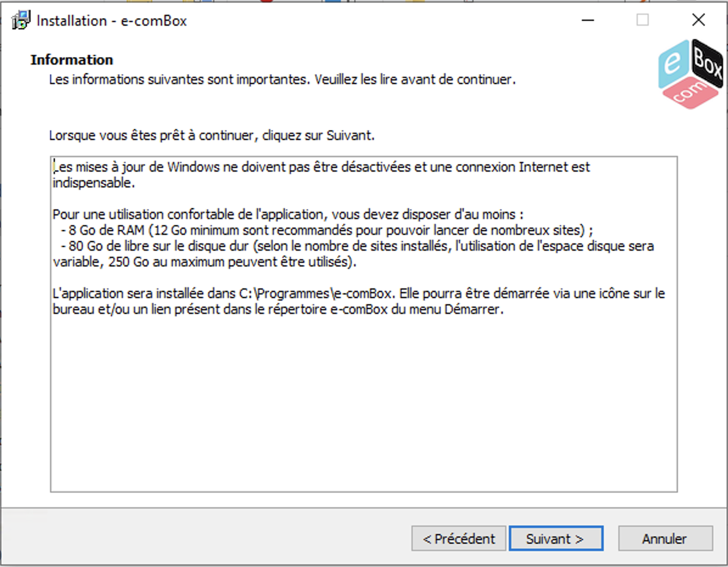This screenshot has width=728, height=567.
Task: Continue with the Suivant button
Action: pos(556,538)
